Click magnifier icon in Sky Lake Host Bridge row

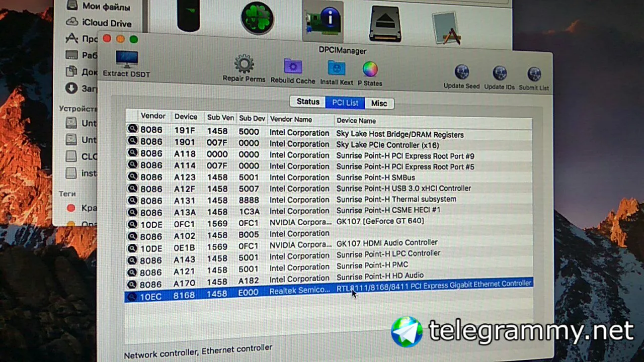click(132, 129)
